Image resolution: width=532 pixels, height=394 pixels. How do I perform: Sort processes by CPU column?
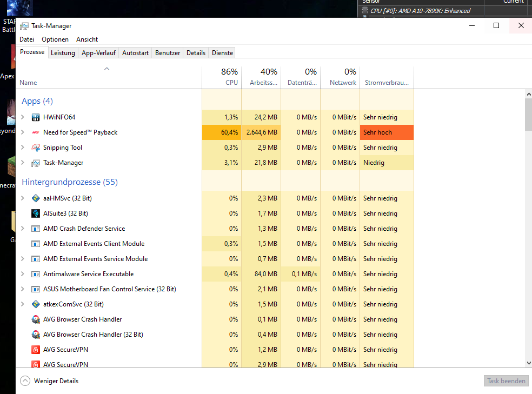click(222, 77)
